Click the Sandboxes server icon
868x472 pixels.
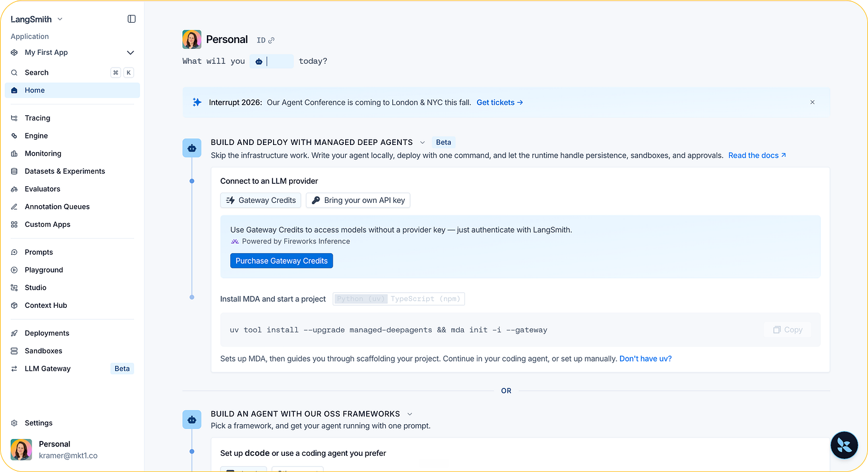click(14, 351)
